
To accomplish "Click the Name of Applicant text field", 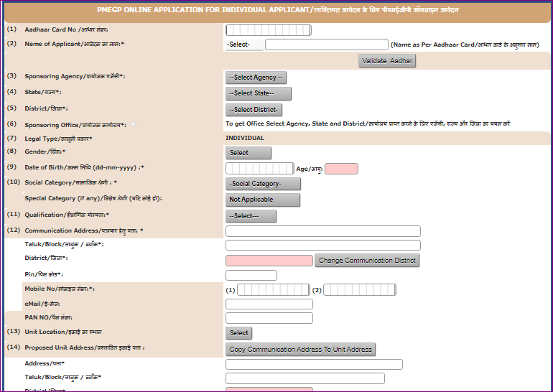I will tap(326, 45).
